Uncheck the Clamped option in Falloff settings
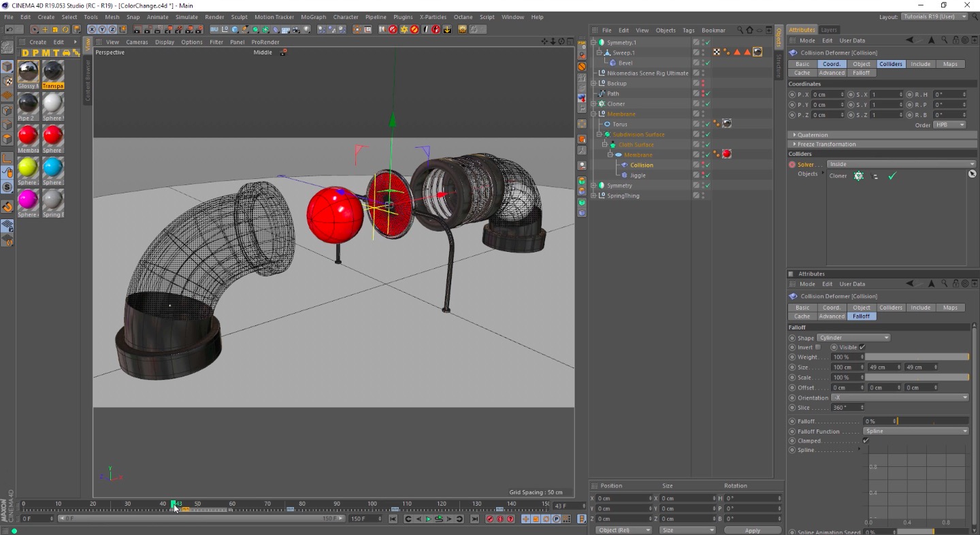 tap(866, 440)
